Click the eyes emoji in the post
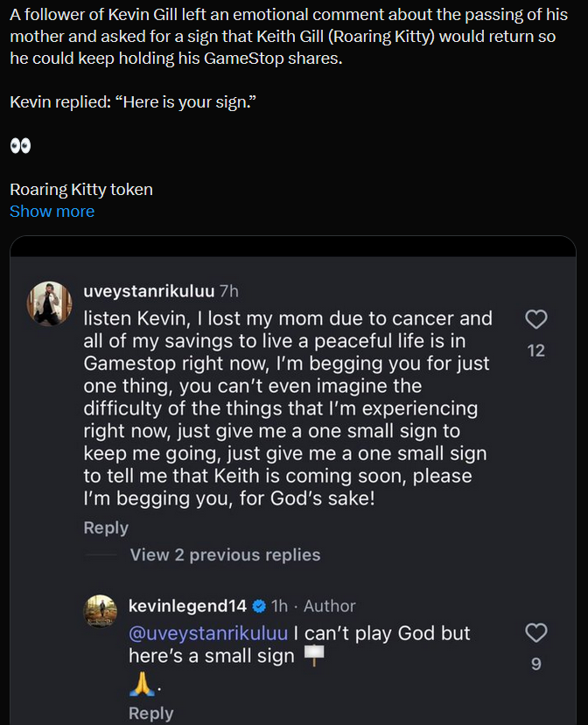The image size is (588, 725). [x=20, y=146]
